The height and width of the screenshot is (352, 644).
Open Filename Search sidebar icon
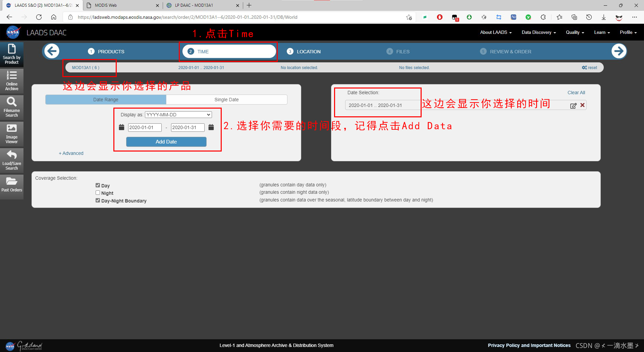point(12,107)
